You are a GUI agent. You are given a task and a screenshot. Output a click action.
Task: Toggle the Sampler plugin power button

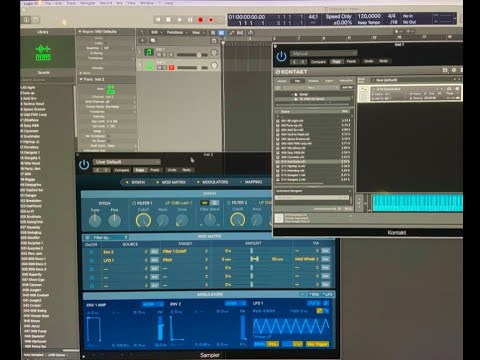click(84, 165)
